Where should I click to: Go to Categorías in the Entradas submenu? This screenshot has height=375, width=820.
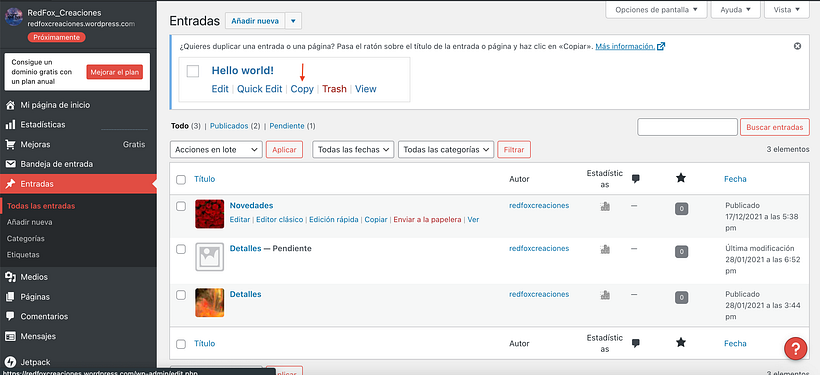pos(26,238)
